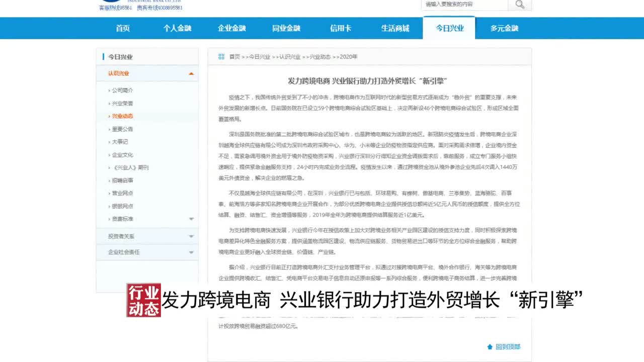
Task: Click the search input field
Action: click(x=464, y=5)
